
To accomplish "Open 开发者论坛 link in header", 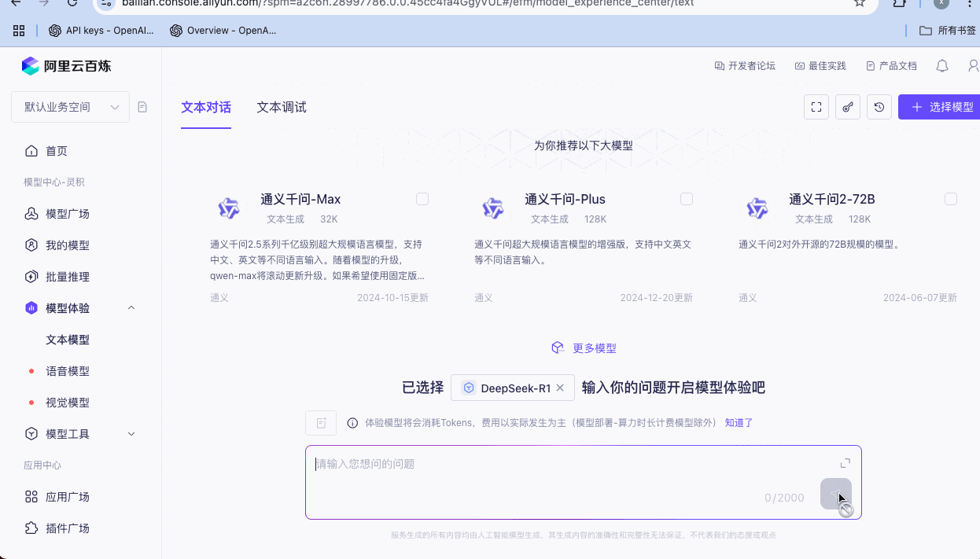I will [x=745, y=66].
